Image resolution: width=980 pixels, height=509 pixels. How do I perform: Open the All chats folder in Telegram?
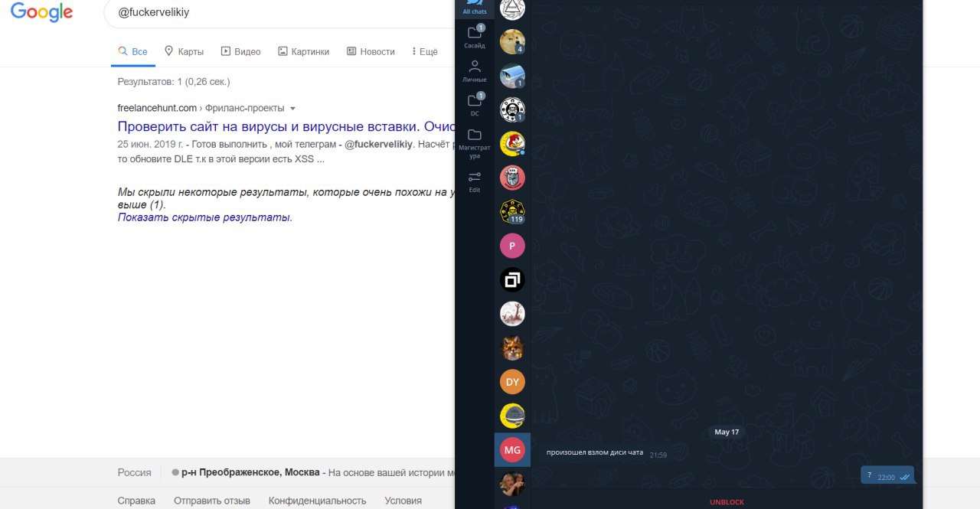click(474, 8)
